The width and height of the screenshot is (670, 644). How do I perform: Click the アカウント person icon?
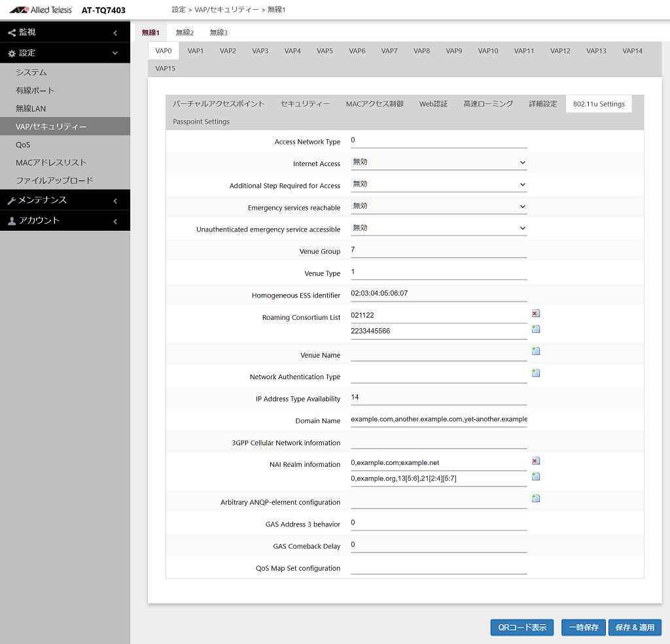click(12, 221)
